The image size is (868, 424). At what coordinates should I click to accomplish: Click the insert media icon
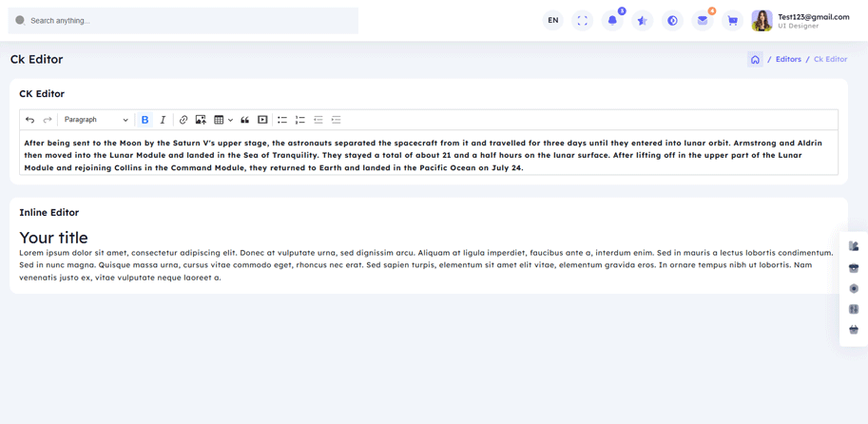pos(262,120)
